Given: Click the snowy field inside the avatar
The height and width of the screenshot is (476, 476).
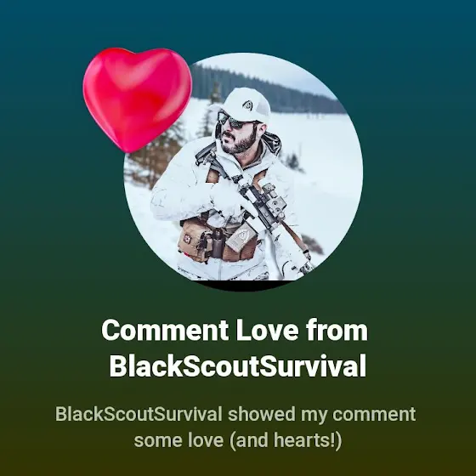Looking at the screenshot, I should point(325,170).
